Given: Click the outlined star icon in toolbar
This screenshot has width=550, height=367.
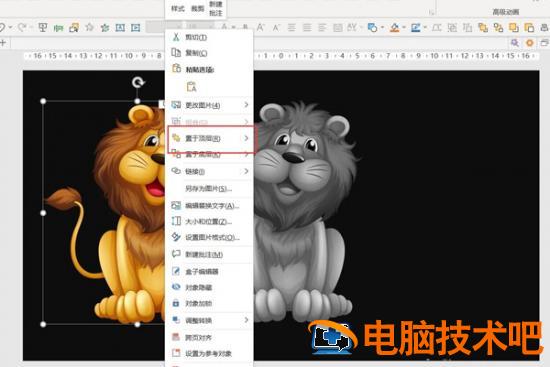Looking at the screenshot, I should point(90,27).
